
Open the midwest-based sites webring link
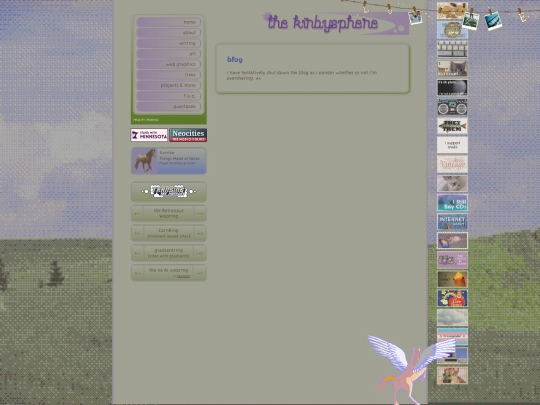(x=169, y=233)
